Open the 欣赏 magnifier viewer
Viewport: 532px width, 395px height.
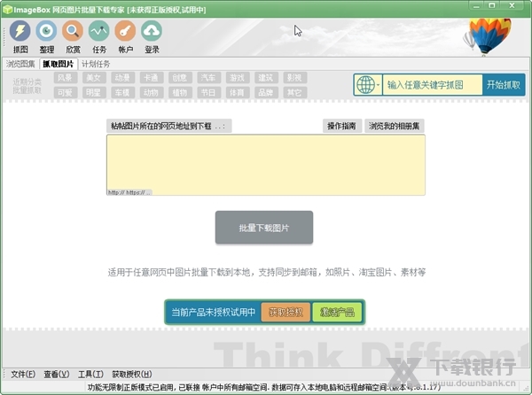point(73,37)
